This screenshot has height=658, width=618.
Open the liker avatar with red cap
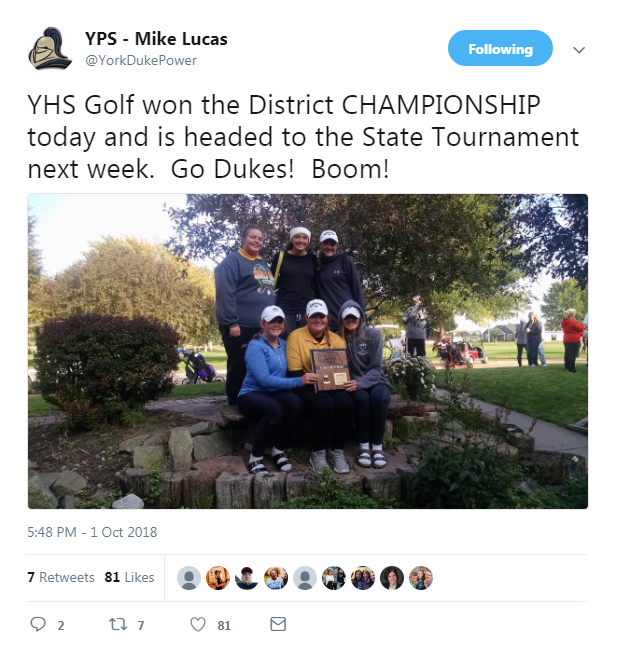point(247,578)
